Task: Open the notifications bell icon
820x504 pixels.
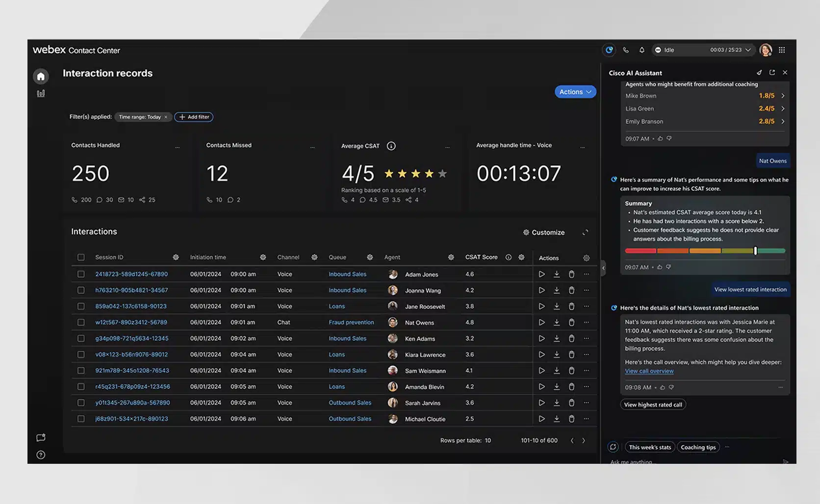Action: click(x=641, y=50)
